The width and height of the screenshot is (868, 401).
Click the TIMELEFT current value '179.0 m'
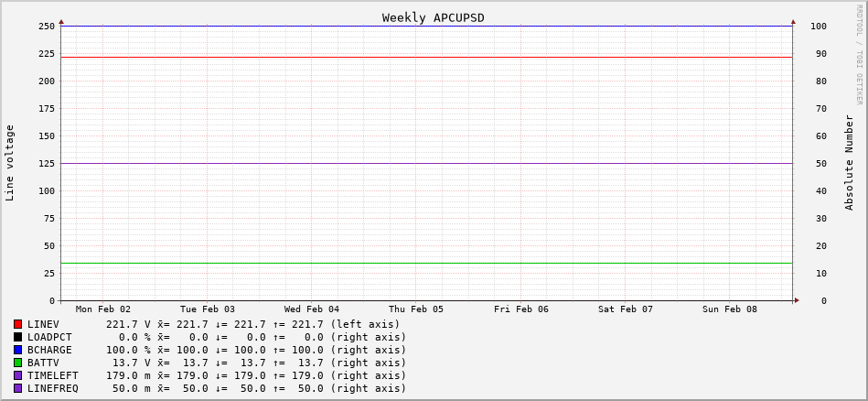pos(128,375)
